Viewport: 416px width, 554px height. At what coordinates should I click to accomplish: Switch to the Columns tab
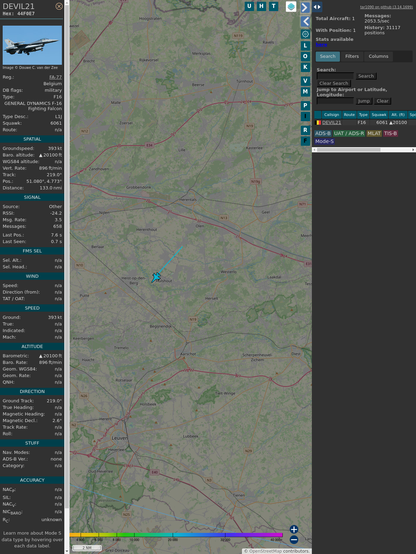pyautogui.click(x=378, y=56)
